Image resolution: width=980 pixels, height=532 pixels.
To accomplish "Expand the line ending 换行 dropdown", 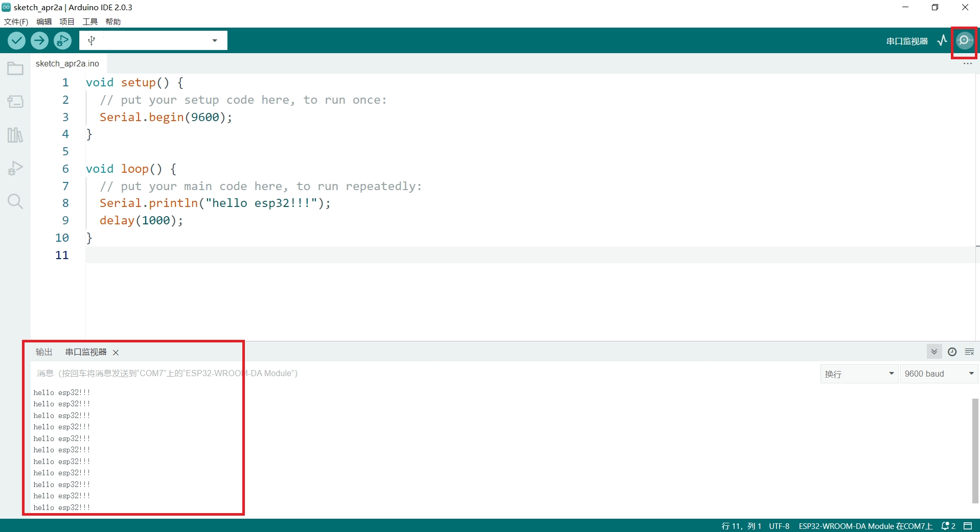I will 859,374.
